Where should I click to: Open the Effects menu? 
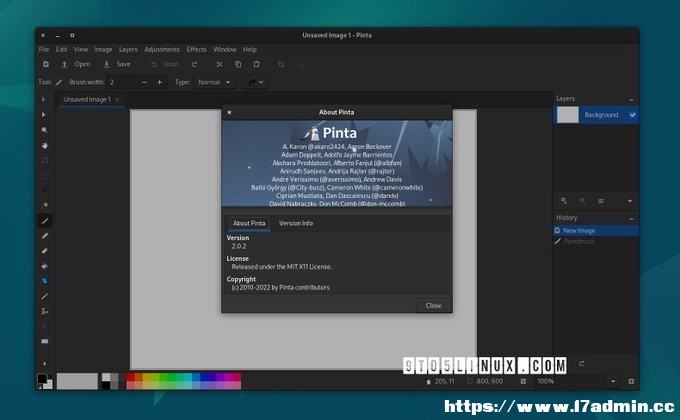(196, 49)
